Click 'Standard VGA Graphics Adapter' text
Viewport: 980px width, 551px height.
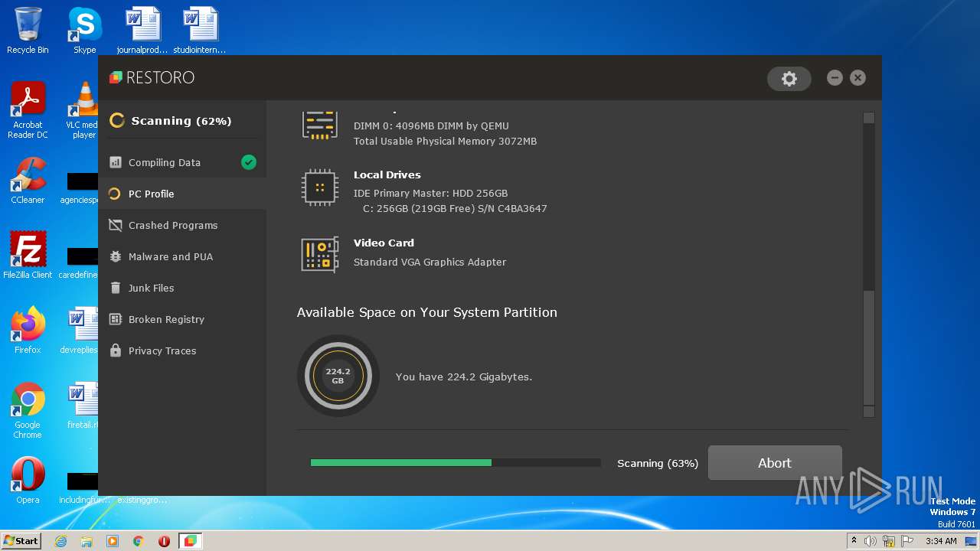[430, 262]
